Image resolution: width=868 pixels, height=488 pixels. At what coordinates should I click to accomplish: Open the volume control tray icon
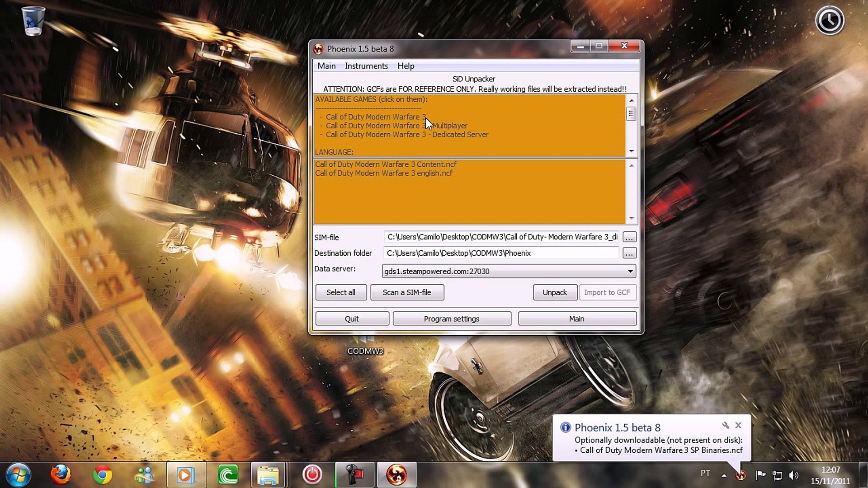click(x=793, y=475)
